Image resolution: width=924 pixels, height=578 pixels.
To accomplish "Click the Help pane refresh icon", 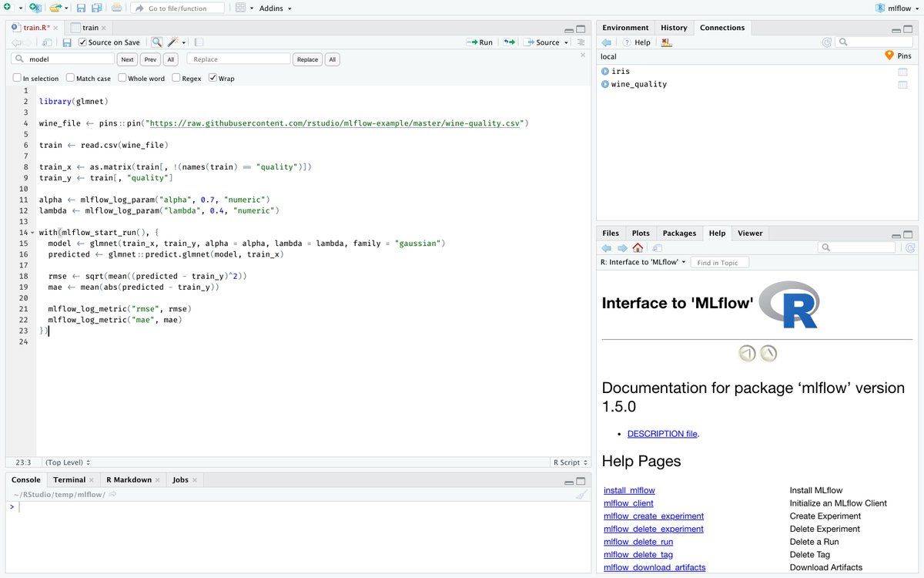I will (910, 248).
